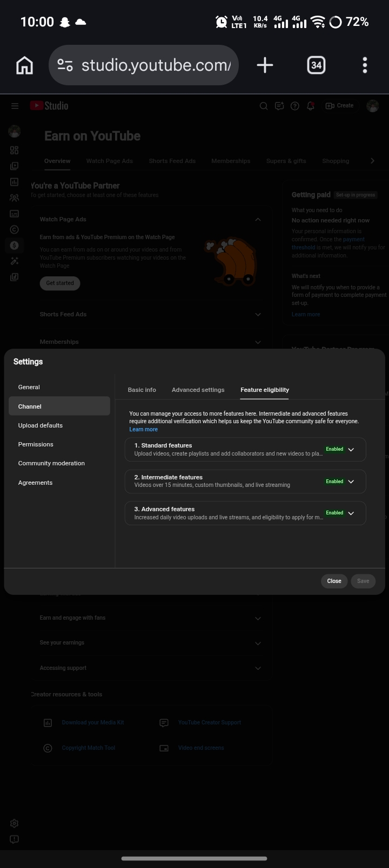Expand the Standard features section

(245, 449)
